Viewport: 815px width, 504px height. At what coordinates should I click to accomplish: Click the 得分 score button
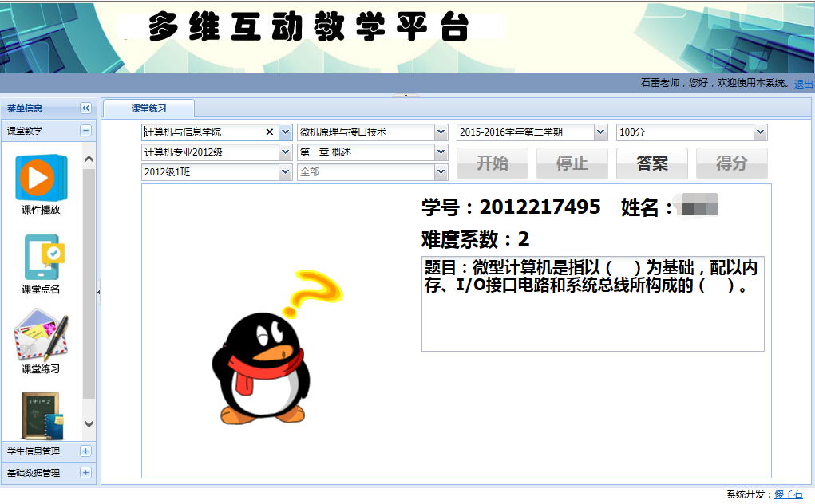731,163
